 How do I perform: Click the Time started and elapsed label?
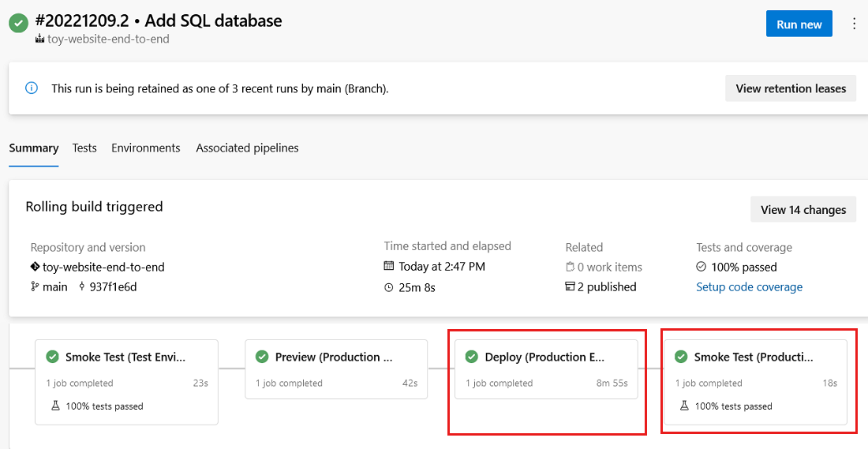[447, 246]
